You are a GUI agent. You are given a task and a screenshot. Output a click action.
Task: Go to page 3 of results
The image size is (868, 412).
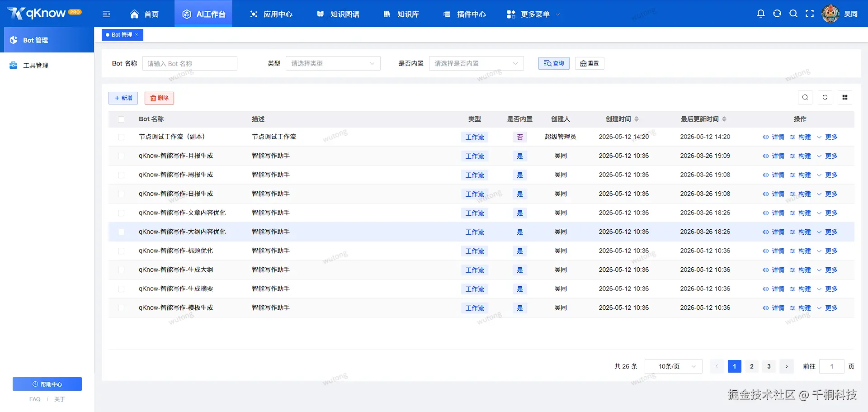[x=769, y=366]
